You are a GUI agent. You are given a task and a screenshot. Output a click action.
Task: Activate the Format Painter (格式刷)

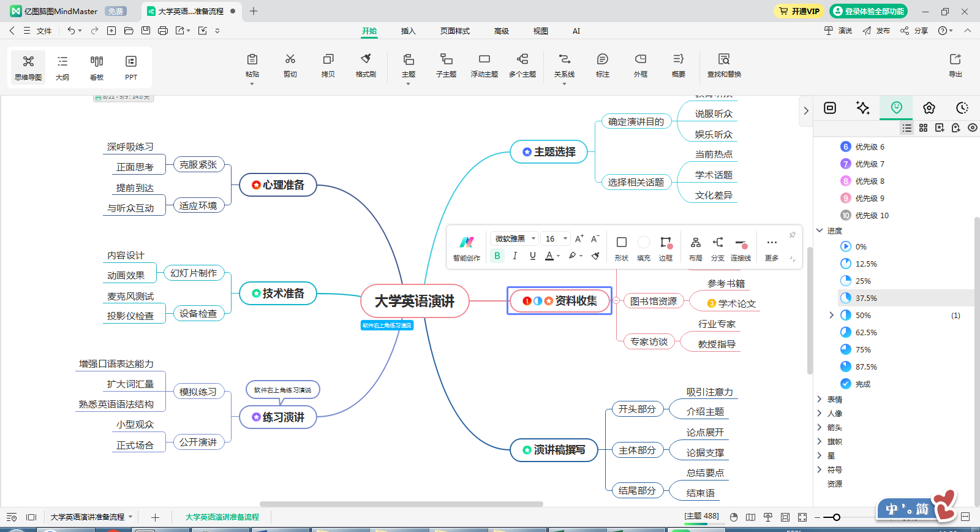[x=366, y=66]
